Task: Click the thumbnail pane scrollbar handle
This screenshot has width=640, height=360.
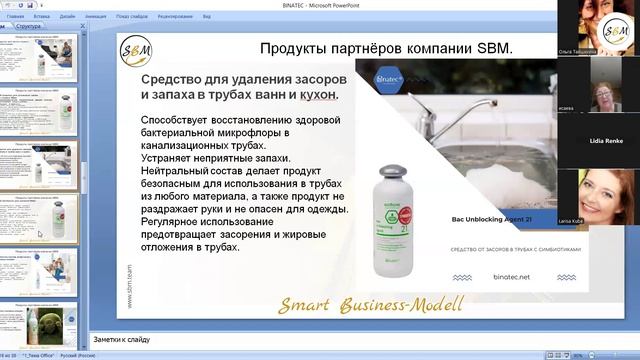Action: (84, 178)
